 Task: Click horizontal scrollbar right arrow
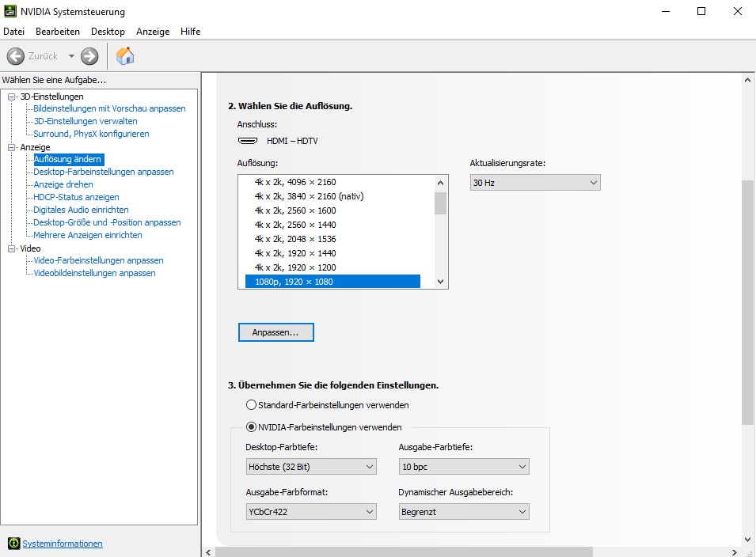734,552
